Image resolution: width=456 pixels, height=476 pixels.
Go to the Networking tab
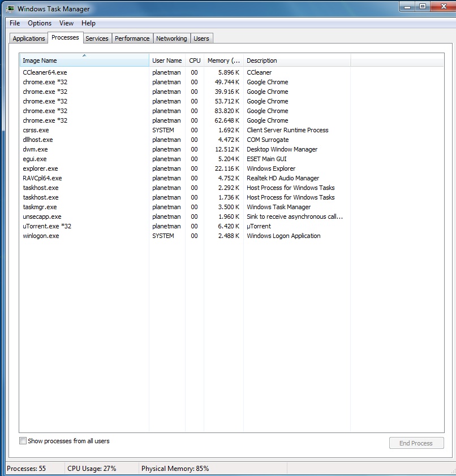click(171, 38)
